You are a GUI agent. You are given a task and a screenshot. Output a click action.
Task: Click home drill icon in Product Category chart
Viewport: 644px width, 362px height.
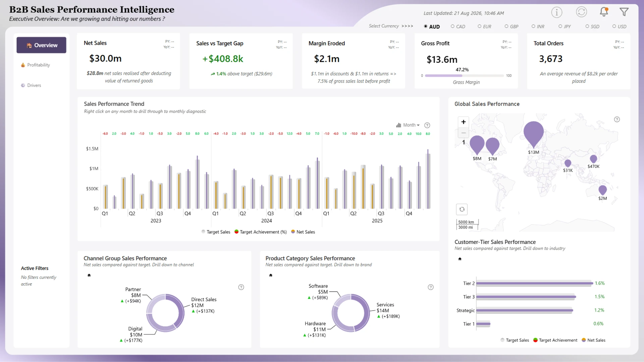271,275
